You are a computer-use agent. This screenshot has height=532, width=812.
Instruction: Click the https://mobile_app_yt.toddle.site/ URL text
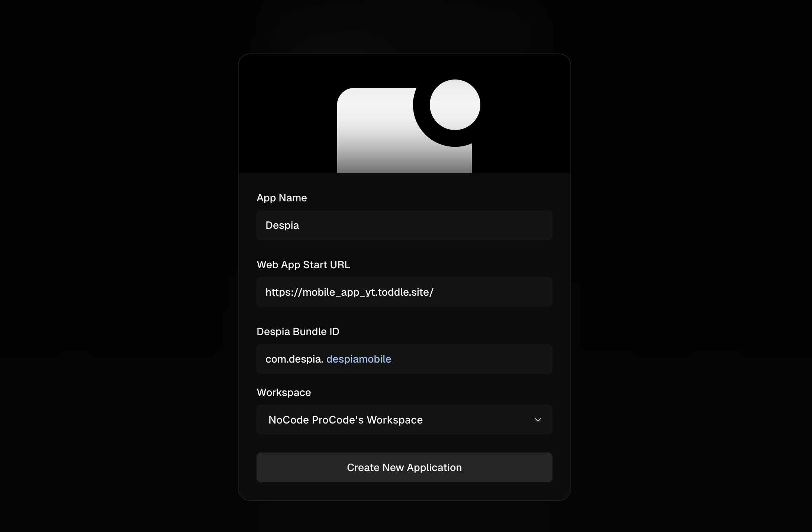[349, 292]
